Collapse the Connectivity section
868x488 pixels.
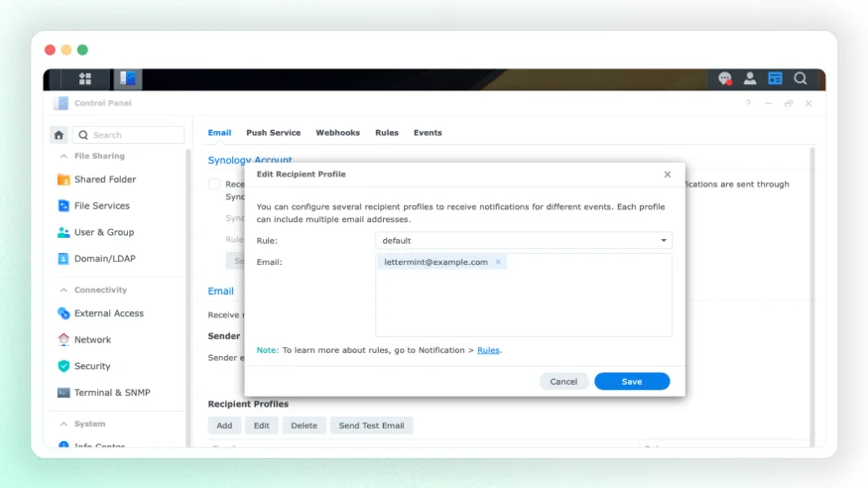pyautogui.click(x=63, y=290)
